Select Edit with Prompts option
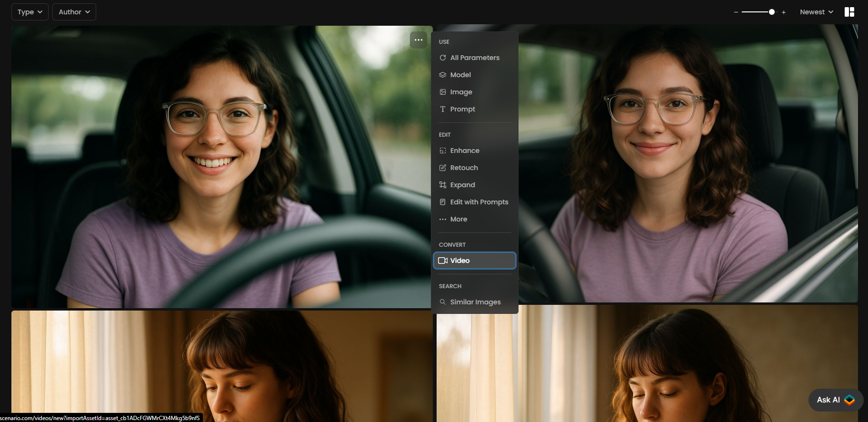Viewport: 868px width, 422px height. click(474, 202)
